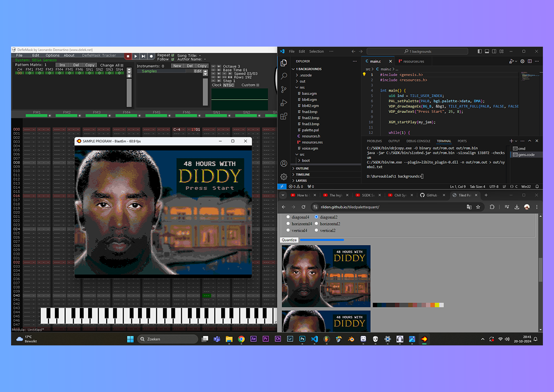
Task: Open the Options menu in DefleMask
Action: [x=52, y=55]
